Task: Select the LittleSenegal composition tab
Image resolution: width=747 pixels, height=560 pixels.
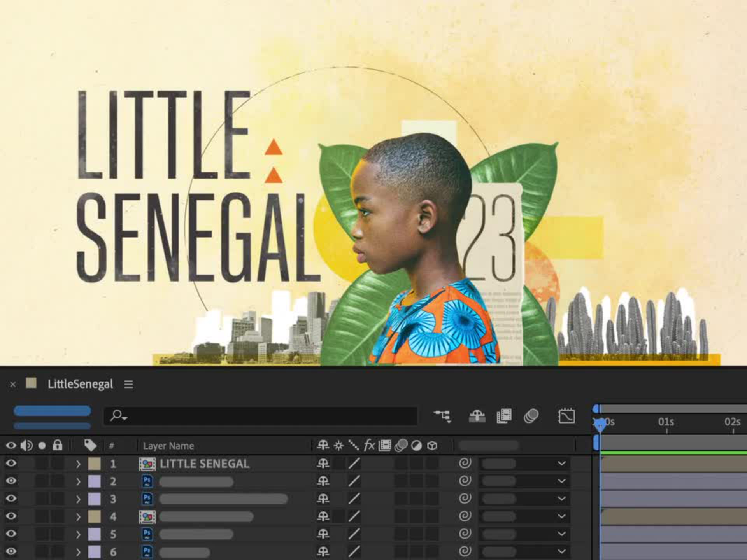Action: point(80,384)
